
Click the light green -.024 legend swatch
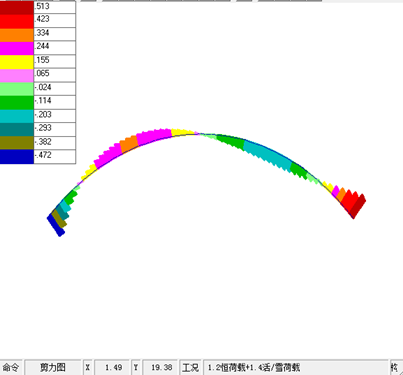17,89
